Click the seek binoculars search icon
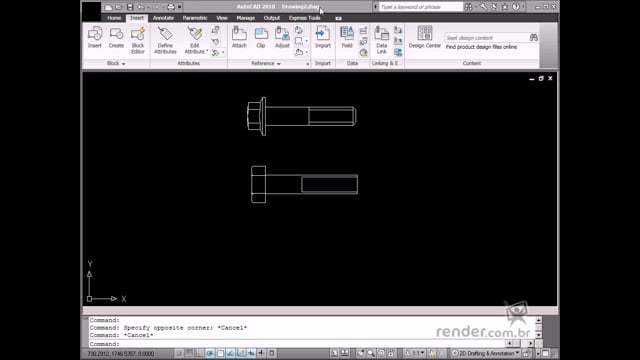 click(x=533, y=38)
